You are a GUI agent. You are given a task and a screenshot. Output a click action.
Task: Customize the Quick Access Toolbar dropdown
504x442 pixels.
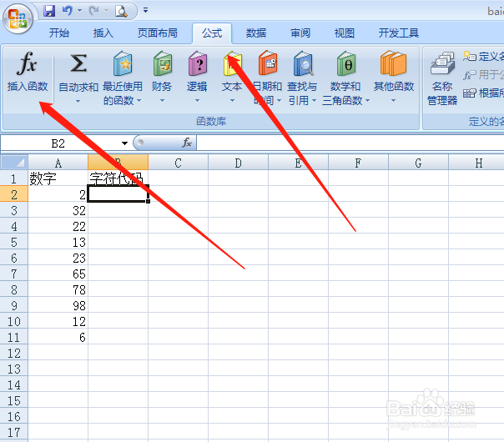click(x=145, y=10)
